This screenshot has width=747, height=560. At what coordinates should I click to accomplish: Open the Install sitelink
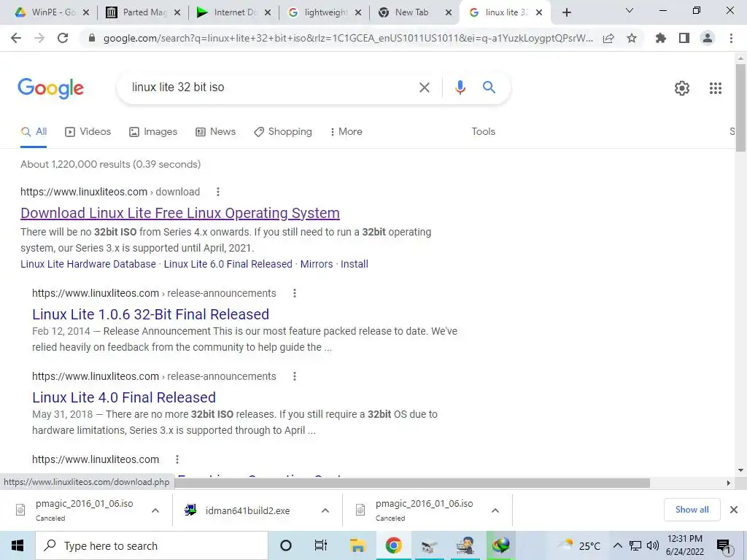tap(355, 264)
